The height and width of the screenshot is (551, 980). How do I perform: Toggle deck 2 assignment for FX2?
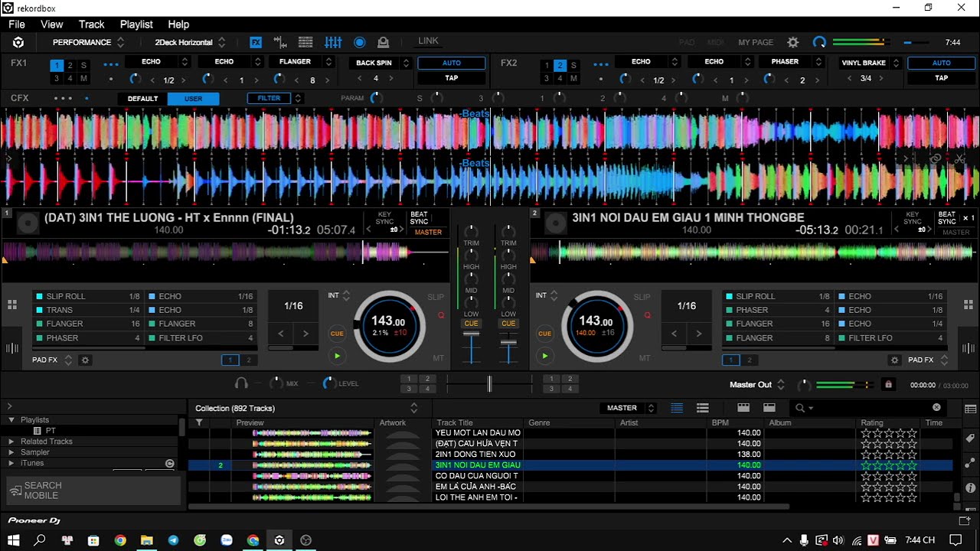click(x=560, y=66)
